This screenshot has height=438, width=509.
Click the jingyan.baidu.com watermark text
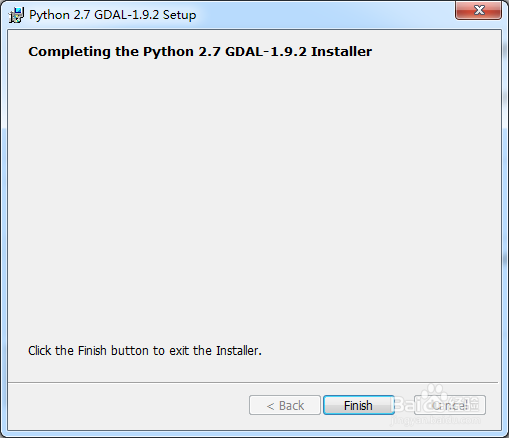[435, 420]
